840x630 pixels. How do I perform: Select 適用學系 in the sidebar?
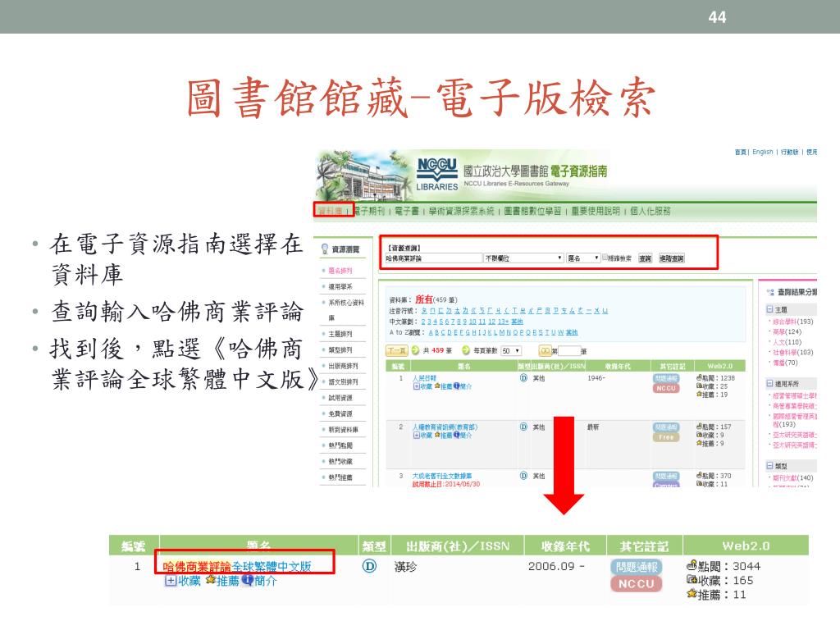[x=340, y=286]
